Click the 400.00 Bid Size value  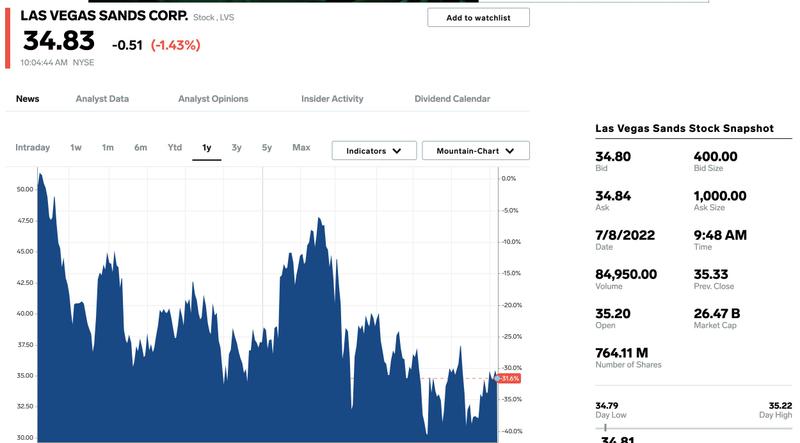click(x=715, y=157)
